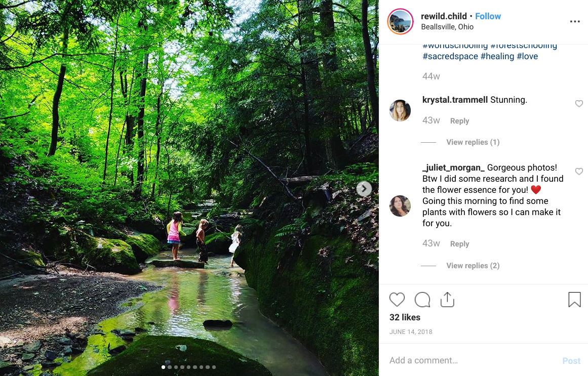Viewport: 588px width, 376px height.
Task: Open krystal.trammell's avatar
Action: pyautogui.click(x=400, y=110)
